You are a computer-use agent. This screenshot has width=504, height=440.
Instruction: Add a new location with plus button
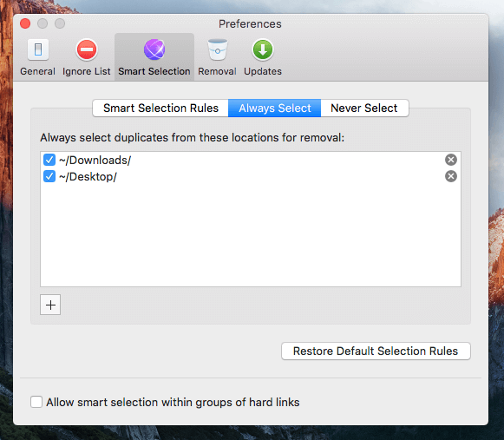tap(50, 305)
